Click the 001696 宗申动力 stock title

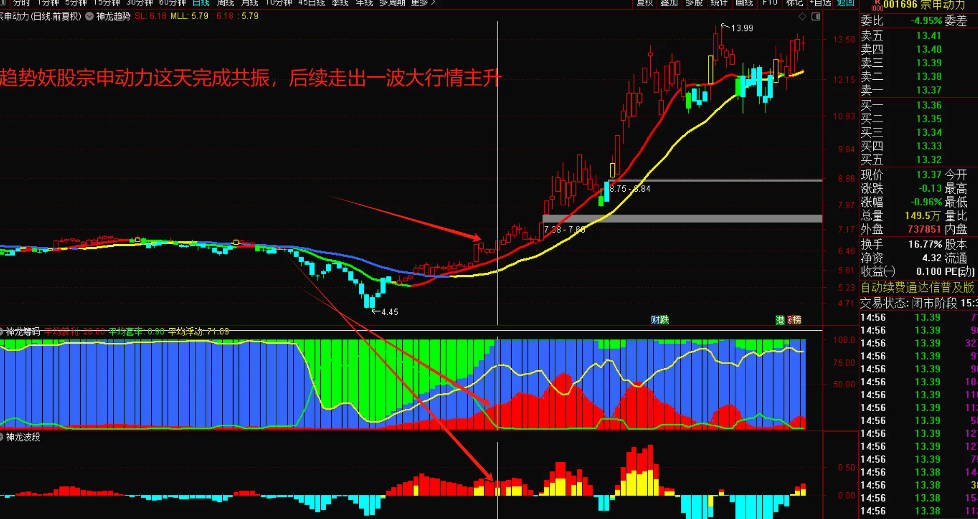pos(925,6)
